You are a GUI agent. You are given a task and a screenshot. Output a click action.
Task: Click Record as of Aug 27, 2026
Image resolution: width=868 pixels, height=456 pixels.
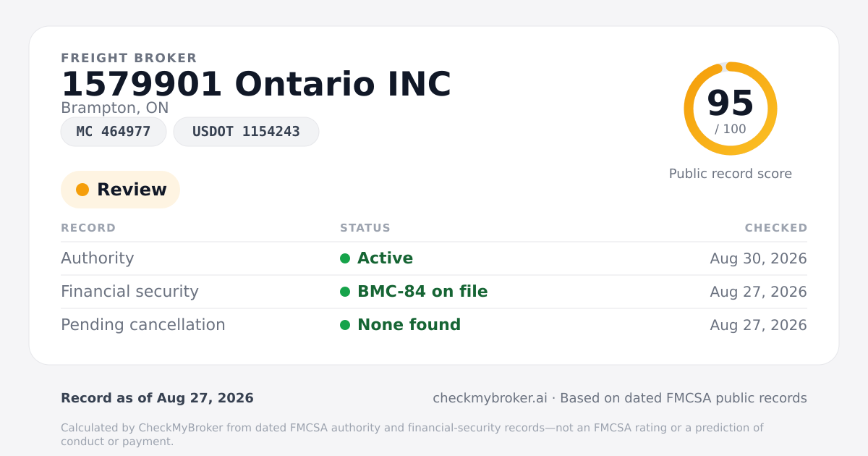(x=157, y=398)
